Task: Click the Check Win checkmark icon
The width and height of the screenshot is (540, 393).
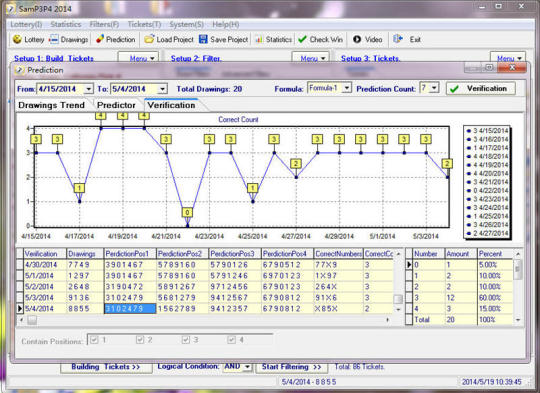Action: tap(302, 39)
